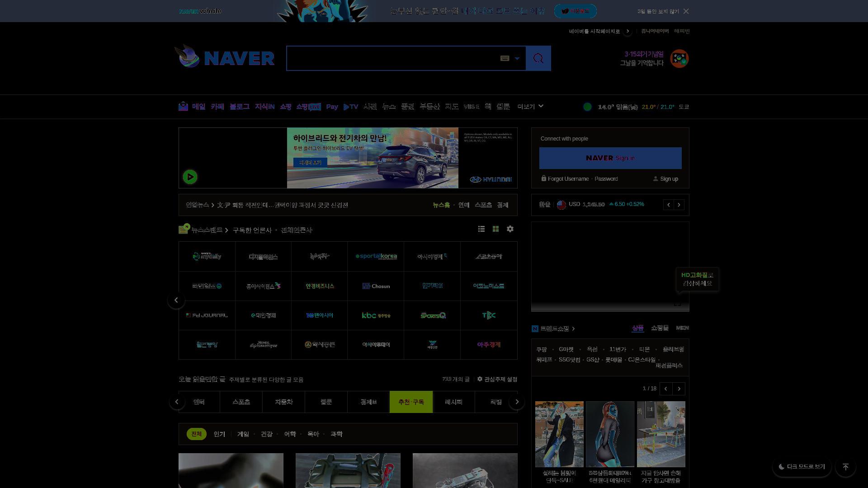Screen dimensions: 868x488
Task: Click the scroll-to-top arrow button
Action: (845, 467)
